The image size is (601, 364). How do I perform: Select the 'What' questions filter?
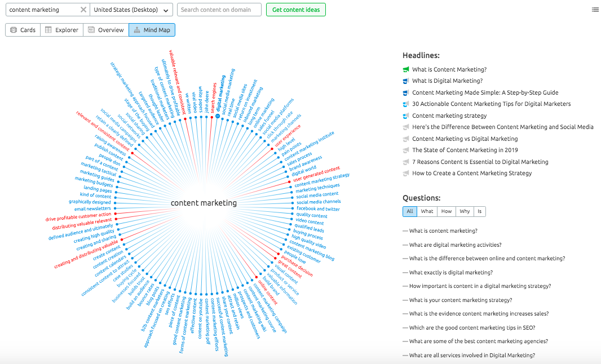click(x=427, y=211)
